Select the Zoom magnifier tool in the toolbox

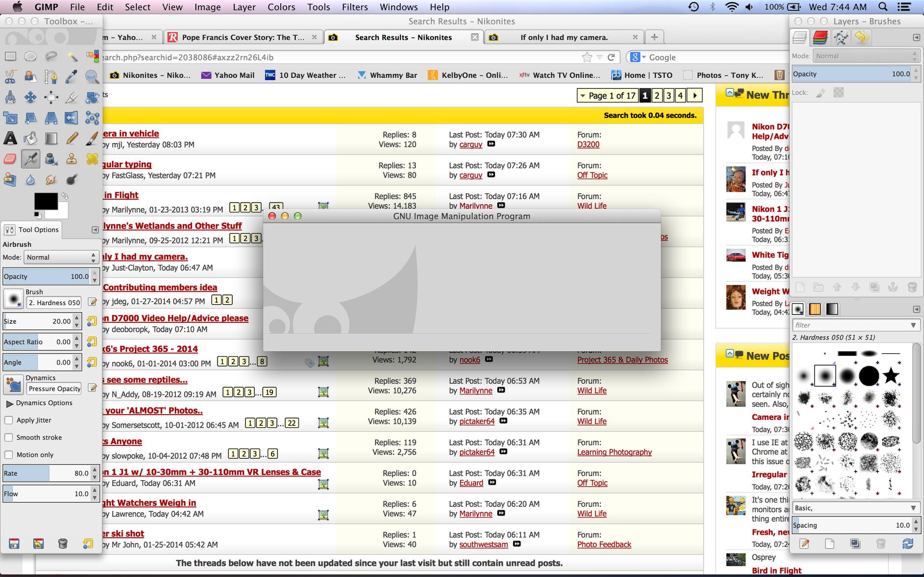[x=92, y=77]
